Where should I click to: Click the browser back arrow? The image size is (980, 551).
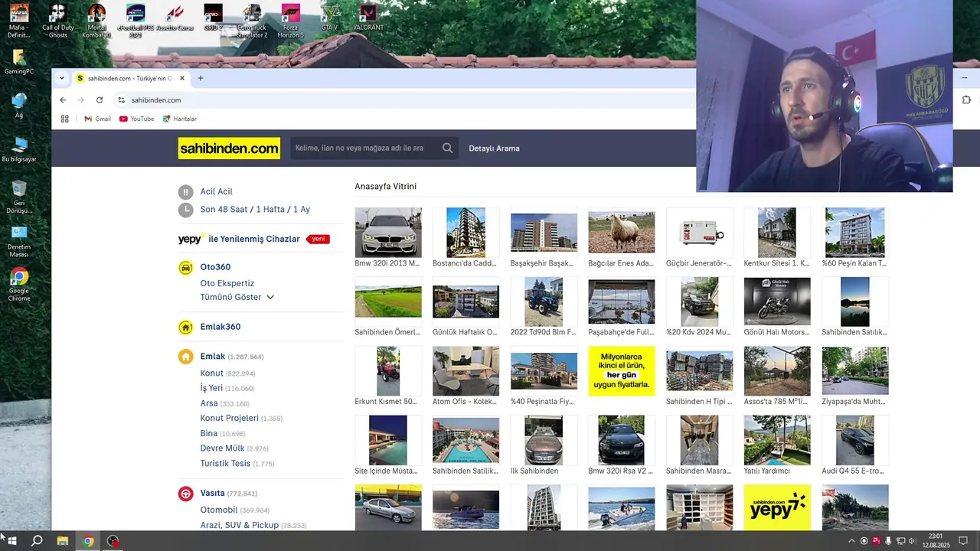pos(63,100)
